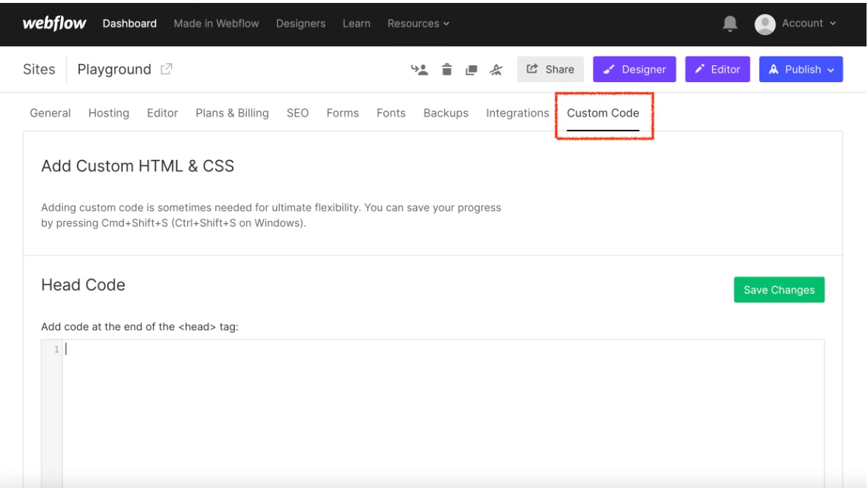Click the Save Changes button
868x488 pixels.
(779, 290)
